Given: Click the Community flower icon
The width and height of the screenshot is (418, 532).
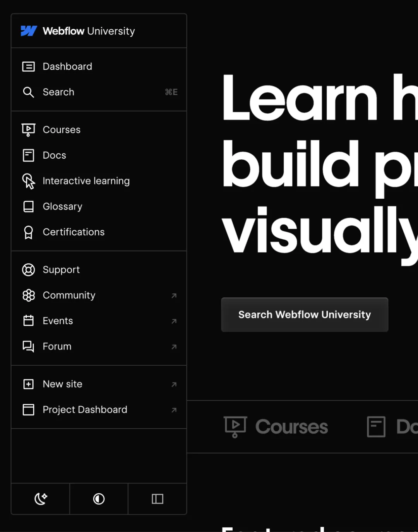Looking at the screenshot, I should coord(28,295).
